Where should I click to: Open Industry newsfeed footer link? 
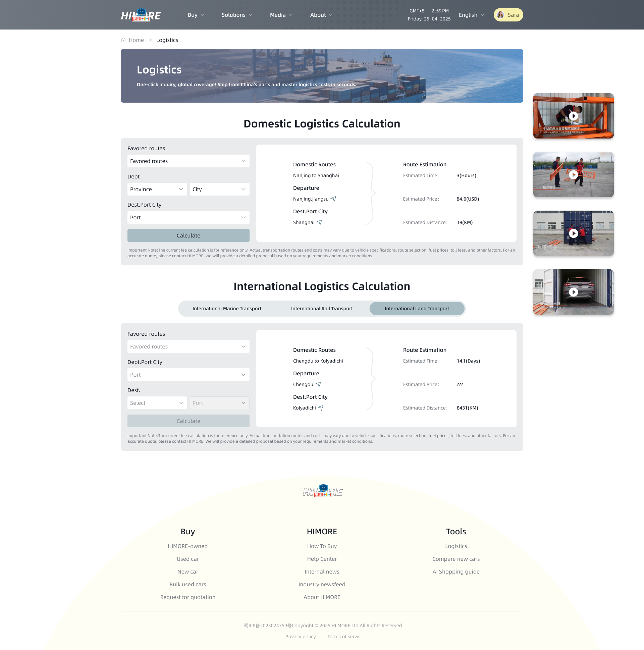322,584
